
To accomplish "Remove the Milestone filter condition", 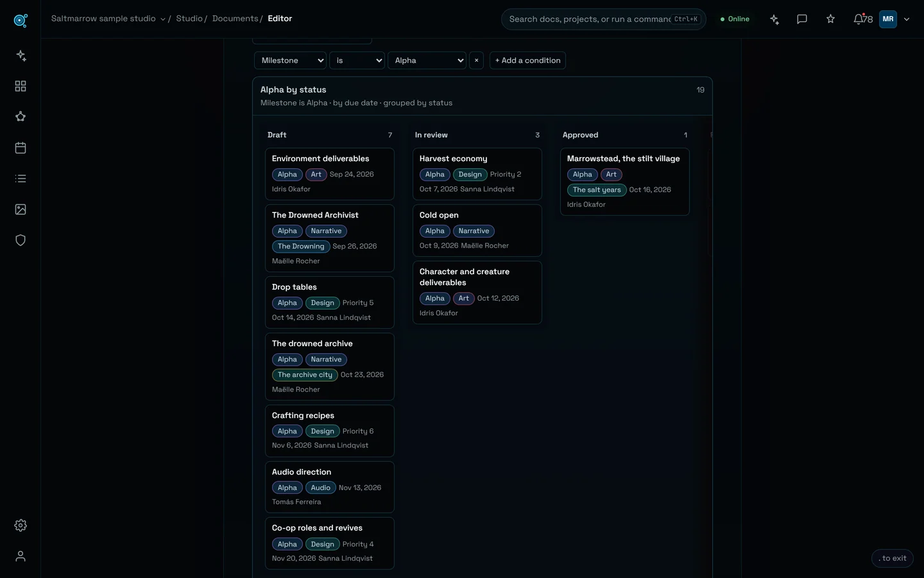I will [x=476, y=60].
